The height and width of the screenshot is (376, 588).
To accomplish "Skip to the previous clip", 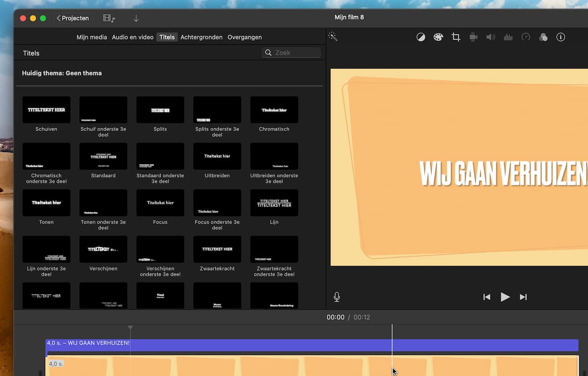I will coord(487,297).
